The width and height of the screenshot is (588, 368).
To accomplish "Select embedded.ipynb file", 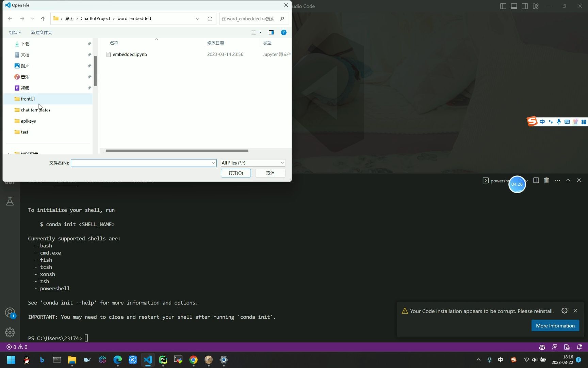I will [x=130, y=54].
